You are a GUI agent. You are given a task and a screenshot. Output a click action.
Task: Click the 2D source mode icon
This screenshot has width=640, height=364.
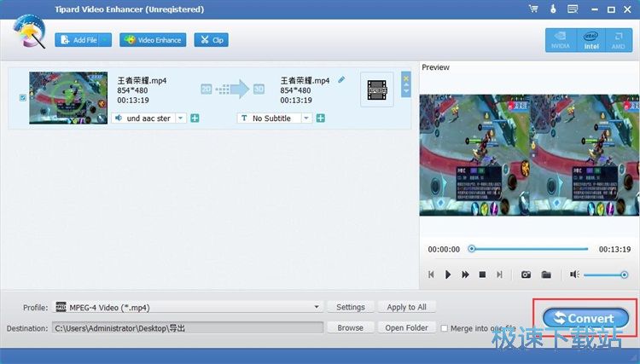pos(207,89)
